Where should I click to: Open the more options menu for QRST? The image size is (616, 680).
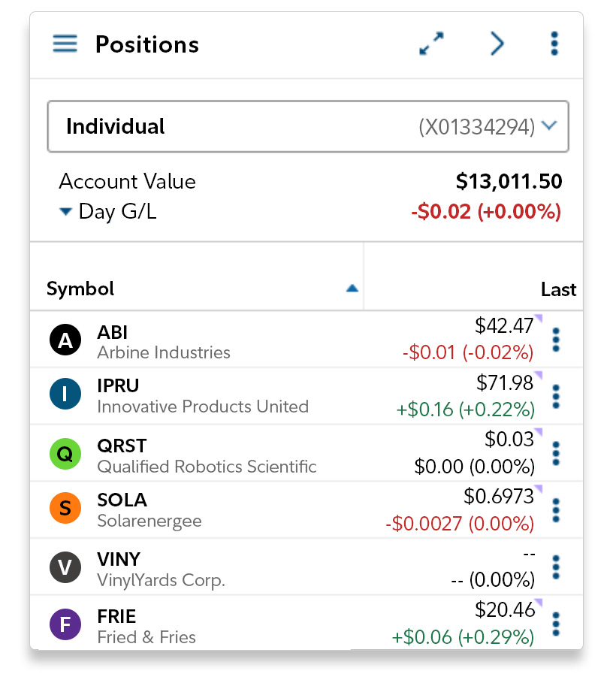[x=556, y=454]
